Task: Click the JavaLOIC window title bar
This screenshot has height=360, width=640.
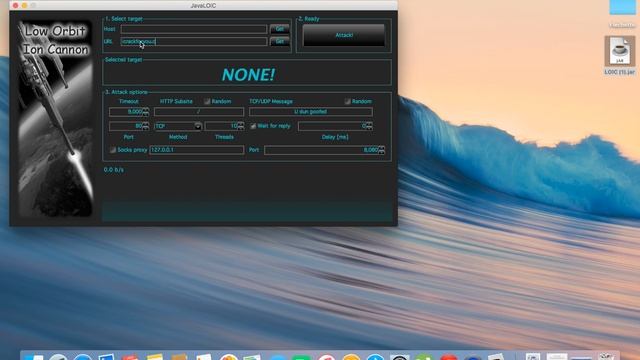Action: [203, 5]
